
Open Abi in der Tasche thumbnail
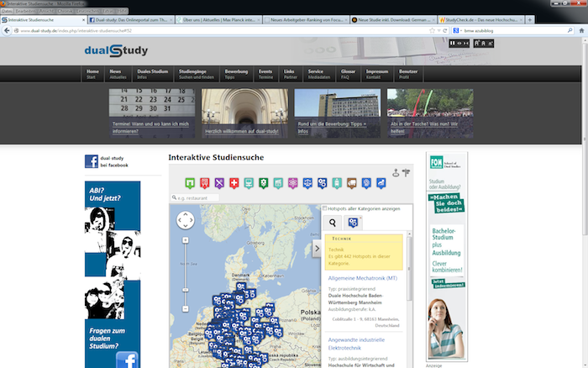click(x=430, y=113)
